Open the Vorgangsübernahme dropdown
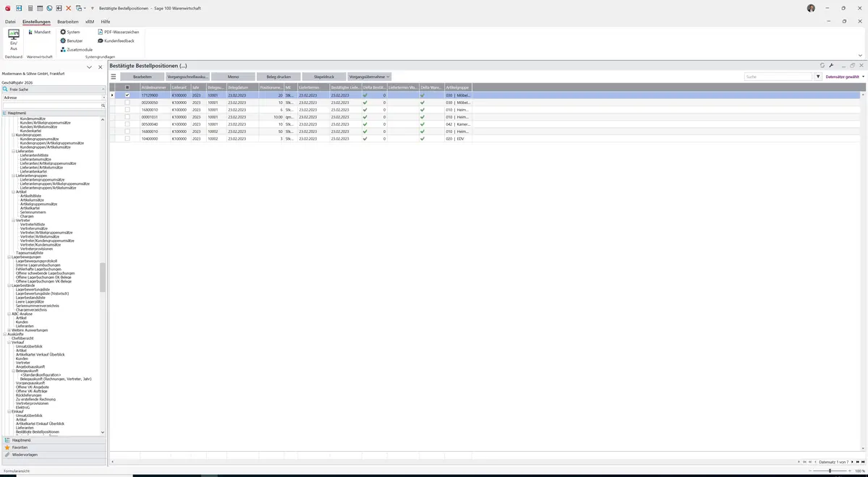 (370, 77)
